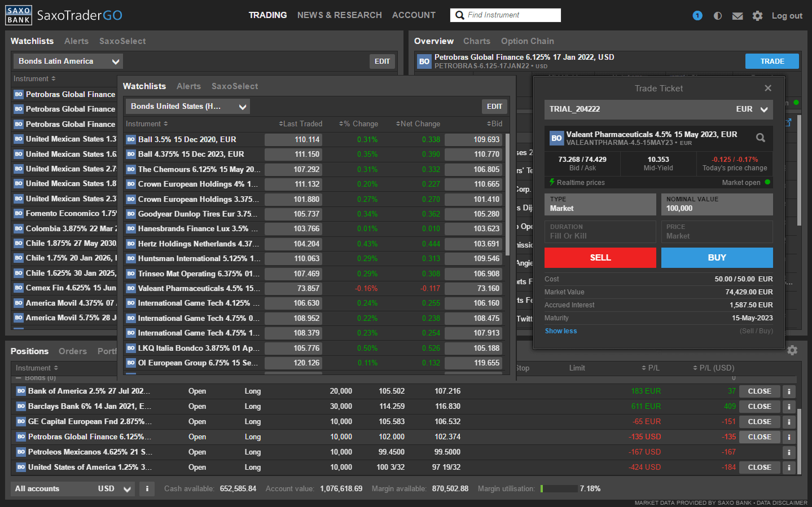Open Positions panel settings gear
812x507 pixels.
coord(792,350)
